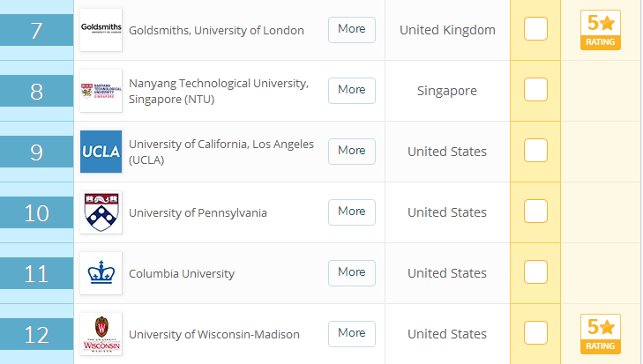Screen dimensions: 643x364
Task: Click the rank 8 number cell
Action: [36, 92]
